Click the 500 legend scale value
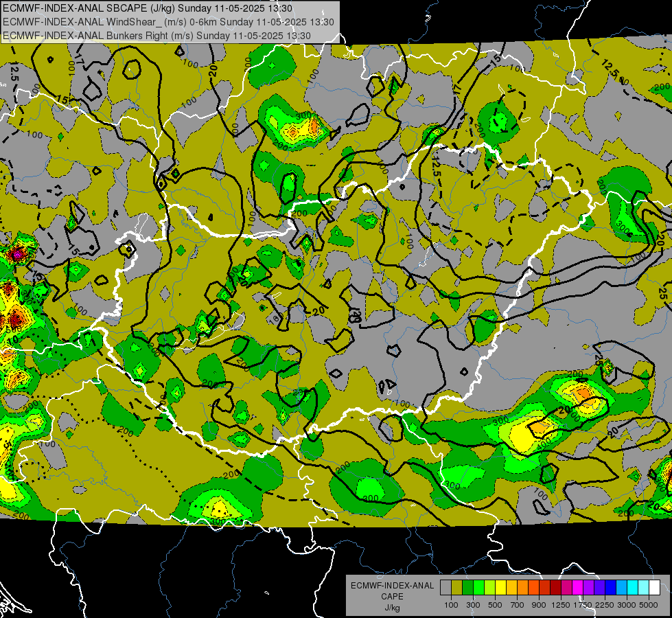This screenshot has height=618, width=672. point(495,605)
